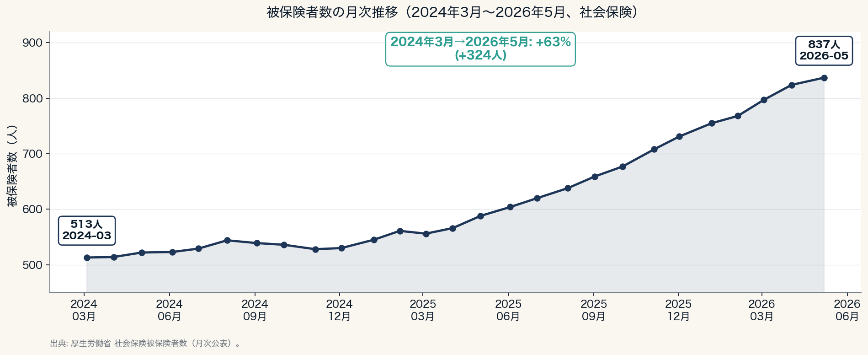Click the 900 y-axis tick label
This screenshot has width=868, height=355.
[x=32, y=43]
